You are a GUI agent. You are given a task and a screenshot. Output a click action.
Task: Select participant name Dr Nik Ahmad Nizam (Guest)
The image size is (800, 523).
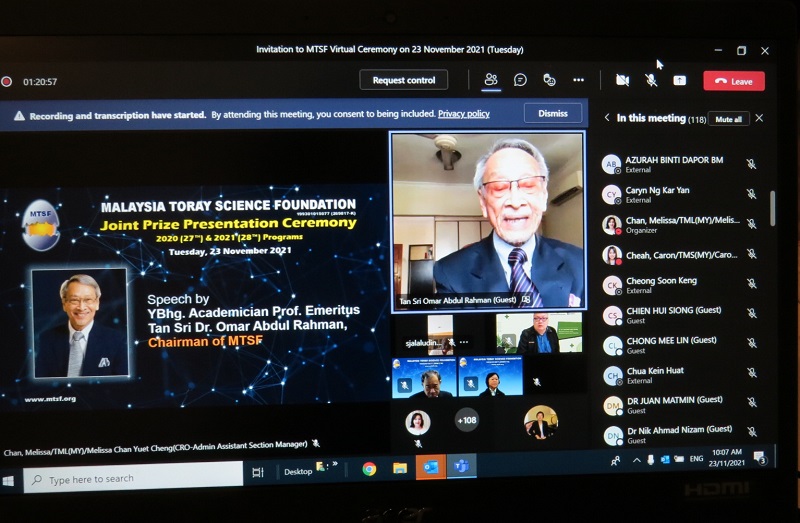680,430
